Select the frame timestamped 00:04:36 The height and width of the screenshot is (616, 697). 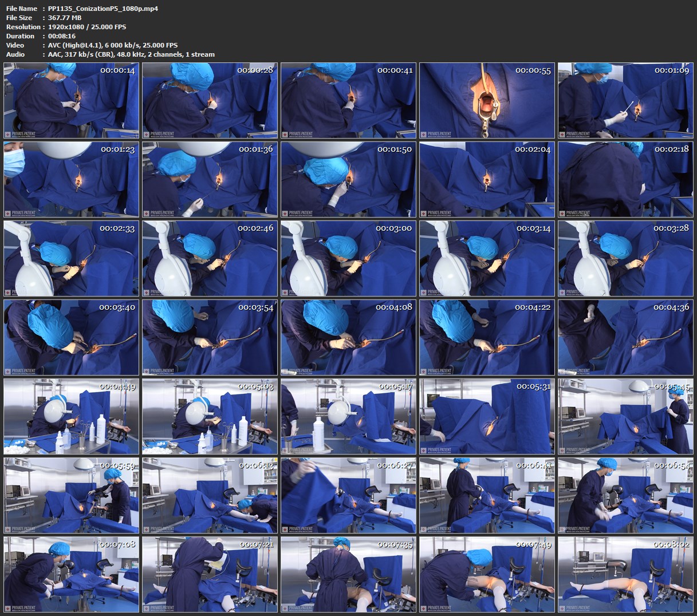[x=625, y=337]
